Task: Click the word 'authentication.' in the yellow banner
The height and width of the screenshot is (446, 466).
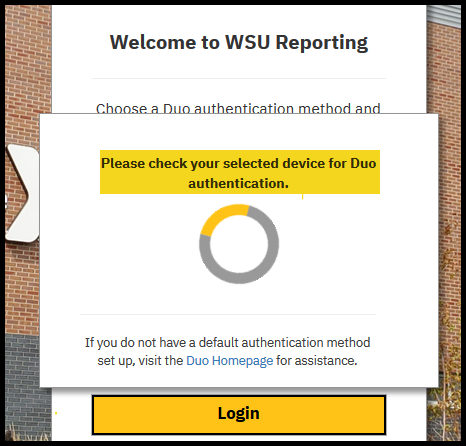Action: tap(238, 183)
